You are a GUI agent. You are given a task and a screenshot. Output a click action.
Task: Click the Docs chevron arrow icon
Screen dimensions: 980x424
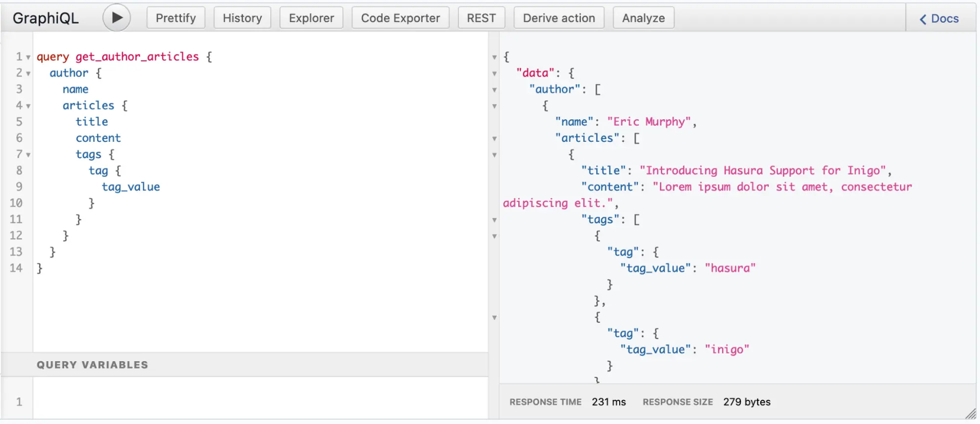[923, 19]
